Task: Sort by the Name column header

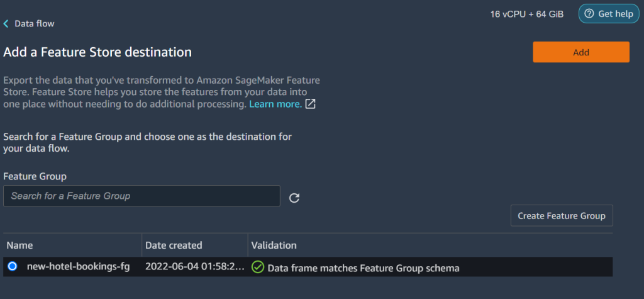Action: (20, 245)
